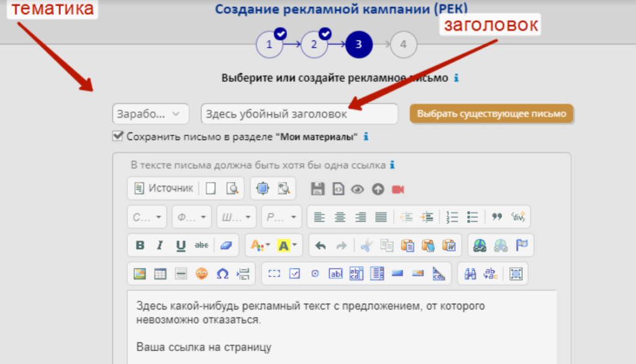Toggle bold formatting

pyautogui.click(x=140, y=245)
